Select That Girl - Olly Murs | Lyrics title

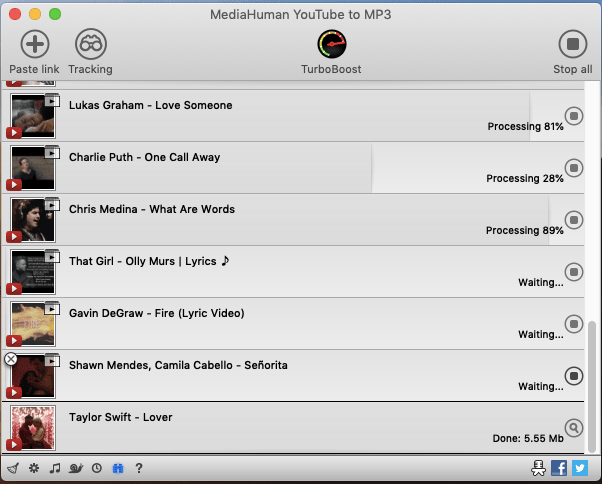149,261
